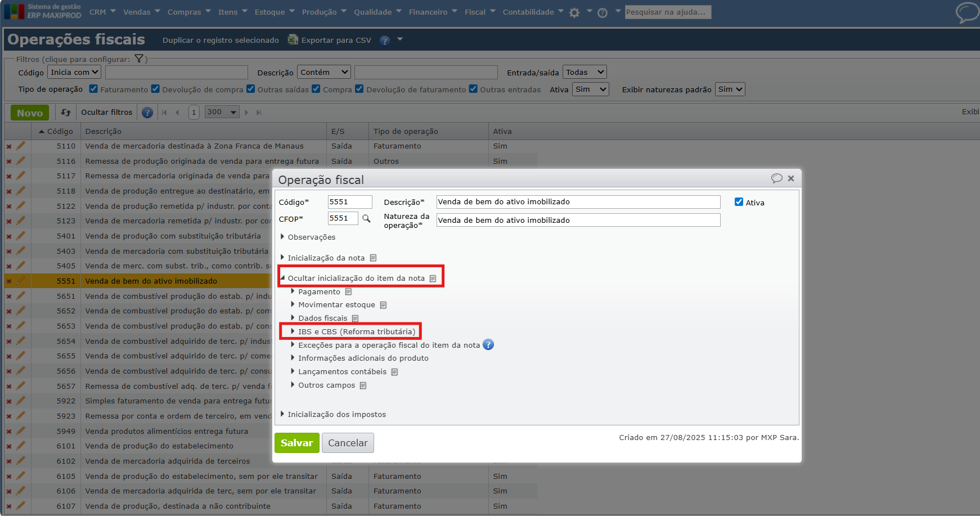Jump to last page arrow in pager
980x516 pixels.
click(259, 113)
